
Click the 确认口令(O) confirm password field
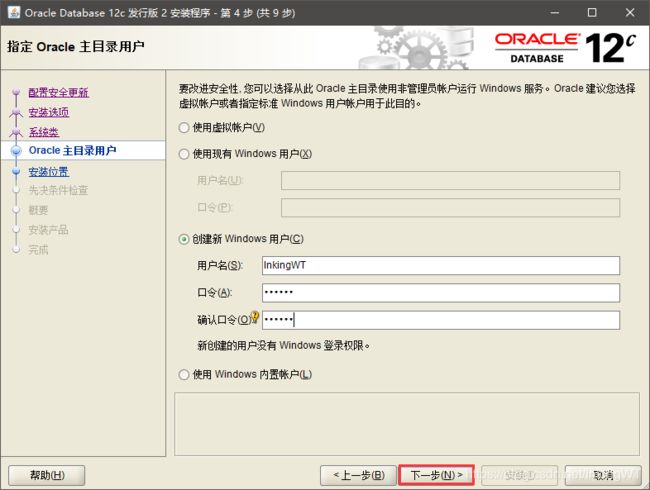[441, 320]
